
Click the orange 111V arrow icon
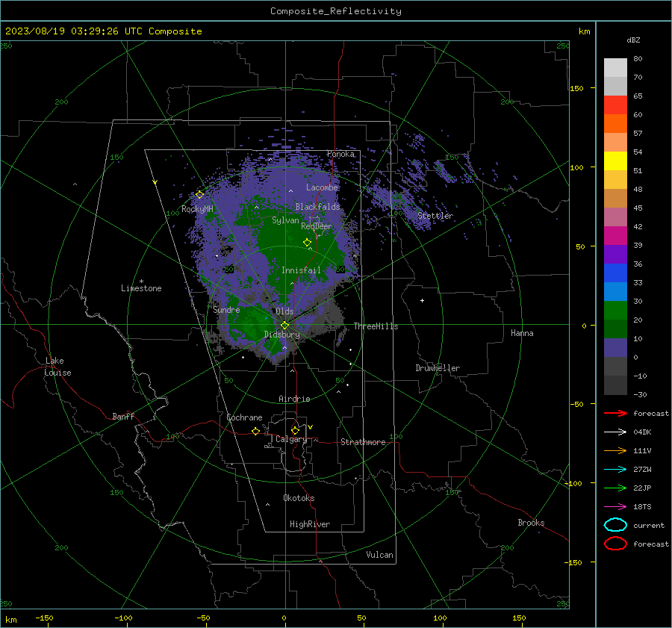[x=615, y=450]
